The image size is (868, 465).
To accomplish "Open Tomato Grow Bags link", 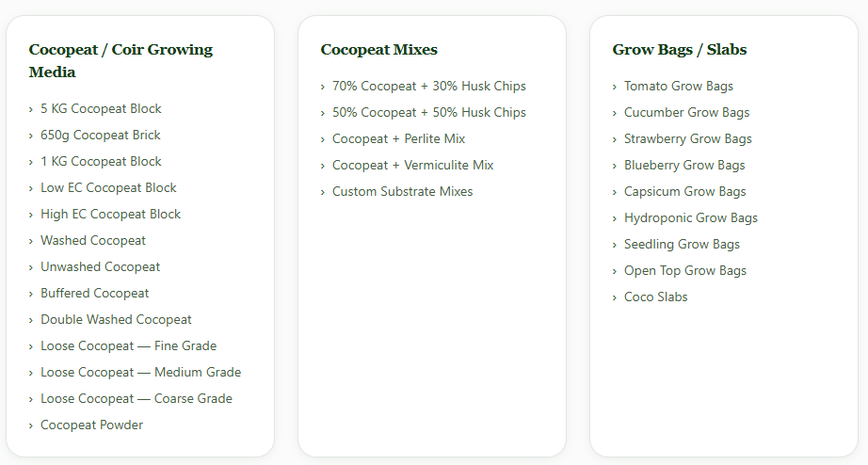I will (679, 87).
